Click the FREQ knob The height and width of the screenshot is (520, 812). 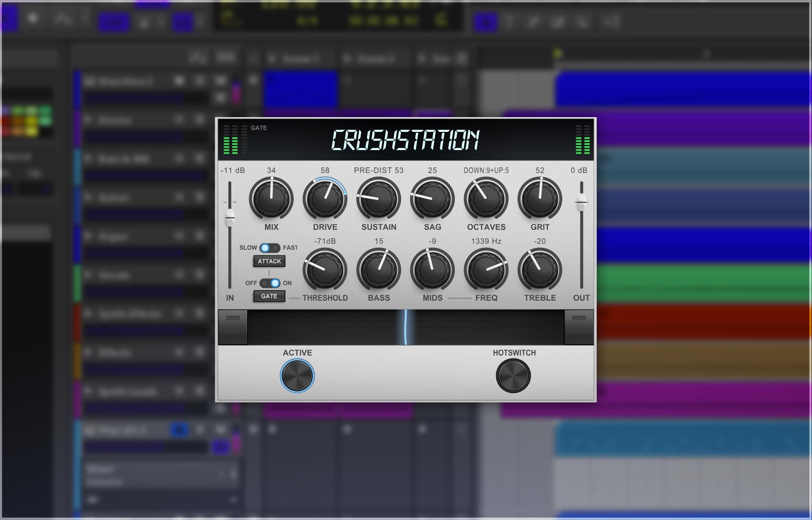[486, 270]
